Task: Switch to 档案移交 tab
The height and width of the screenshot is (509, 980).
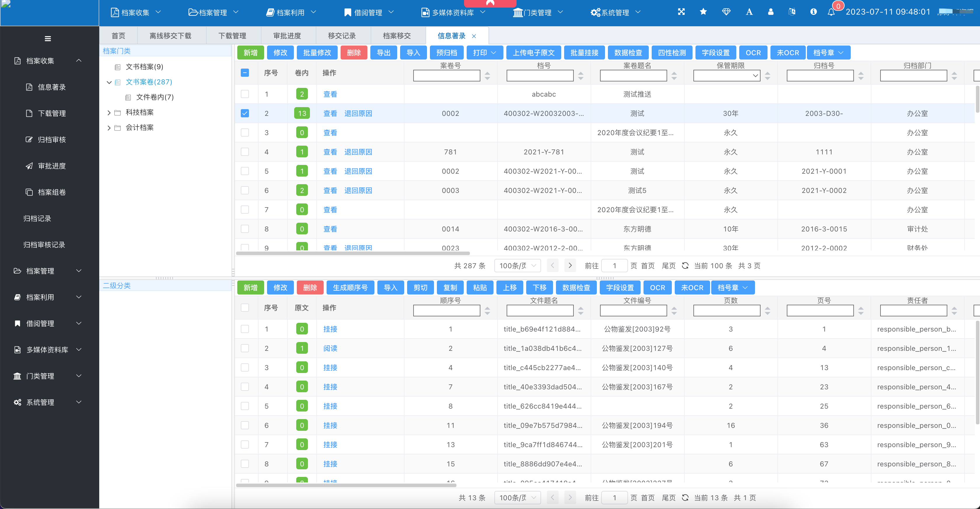Action: click(397, 36)
